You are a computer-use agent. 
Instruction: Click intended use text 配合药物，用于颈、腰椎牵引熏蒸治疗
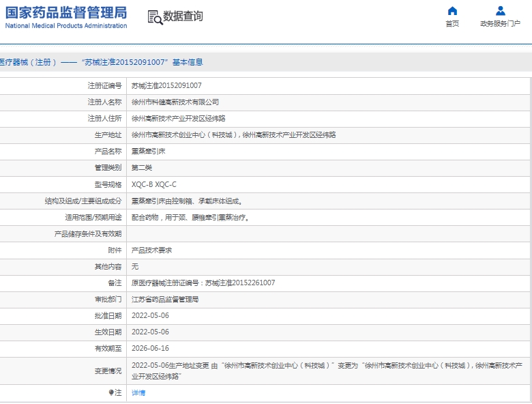(x=190, y=217)
